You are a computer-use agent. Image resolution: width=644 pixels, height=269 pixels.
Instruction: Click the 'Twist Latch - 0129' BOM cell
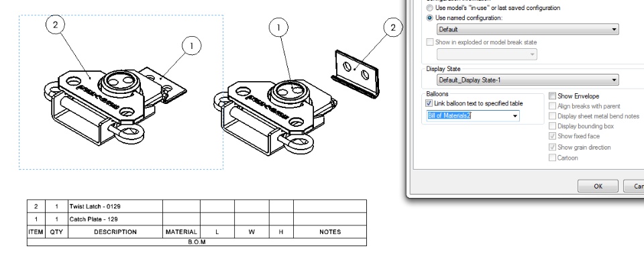click(115, 206)
